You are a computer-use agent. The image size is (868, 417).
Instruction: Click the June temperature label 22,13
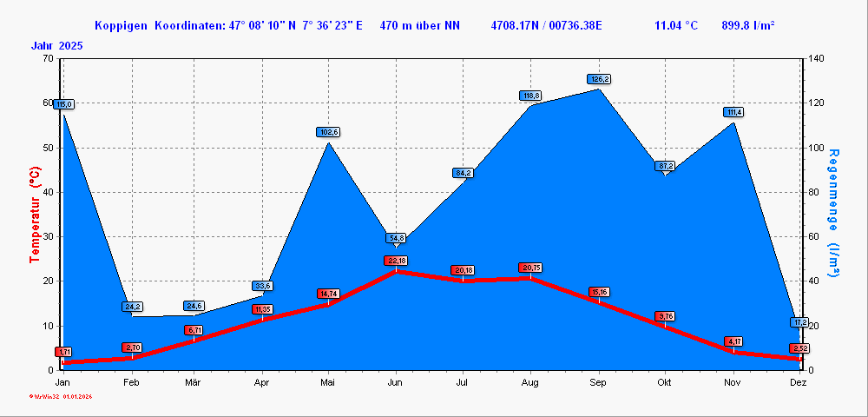coord(396,261)
